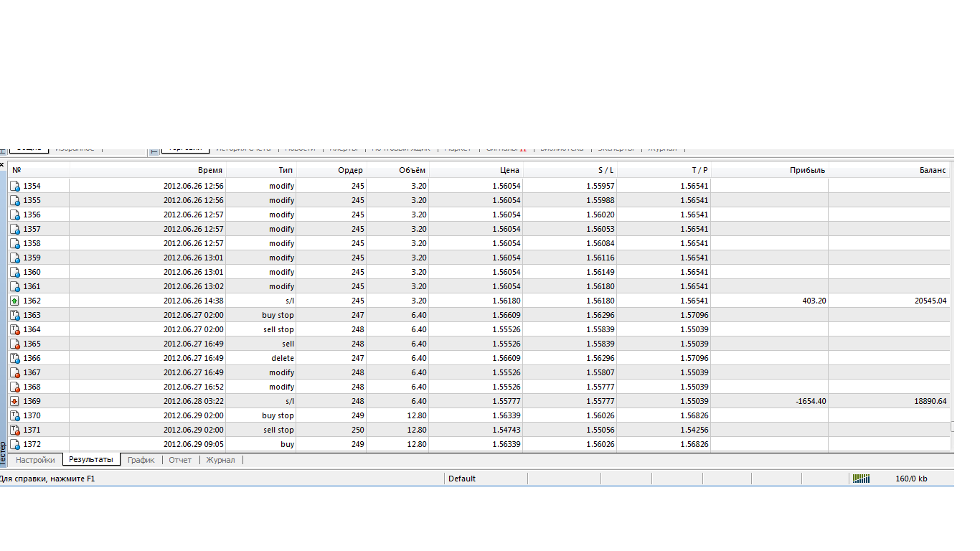Click the S / L column header
980x551 pixels.
point(570,170)
